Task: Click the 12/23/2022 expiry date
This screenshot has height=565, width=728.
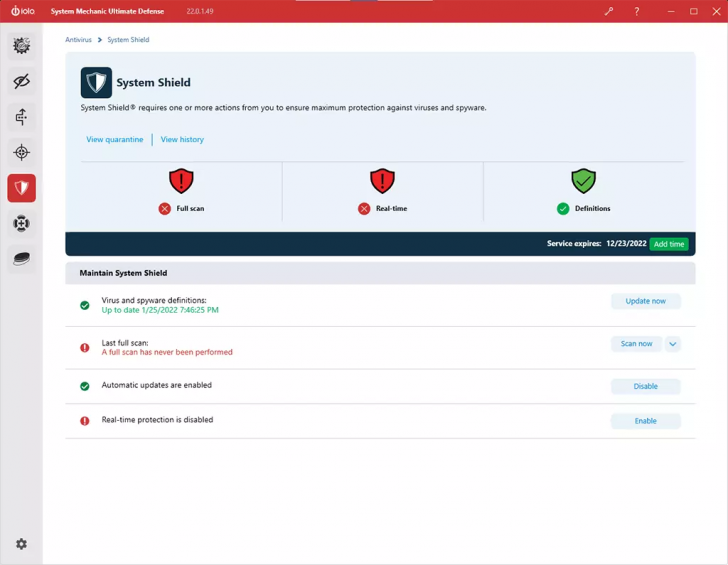Action: (x=626, y=244)
